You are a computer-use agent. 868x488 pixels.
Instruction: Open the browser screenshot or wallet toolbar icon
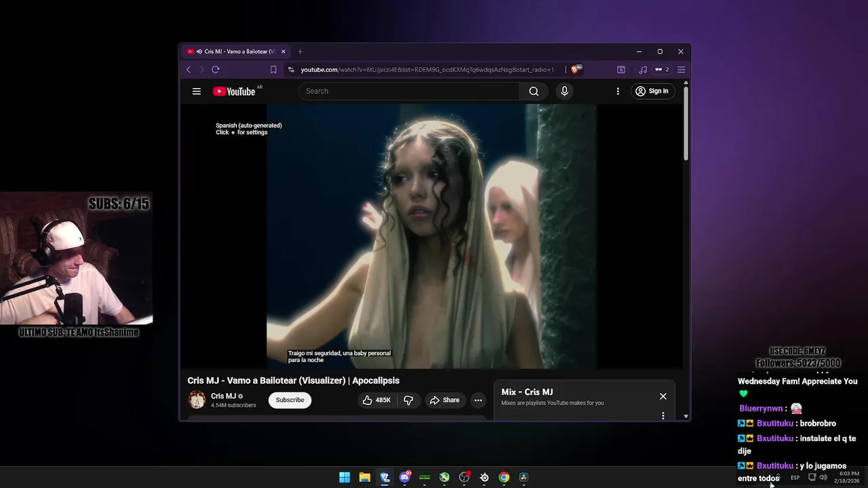point(620,69)
